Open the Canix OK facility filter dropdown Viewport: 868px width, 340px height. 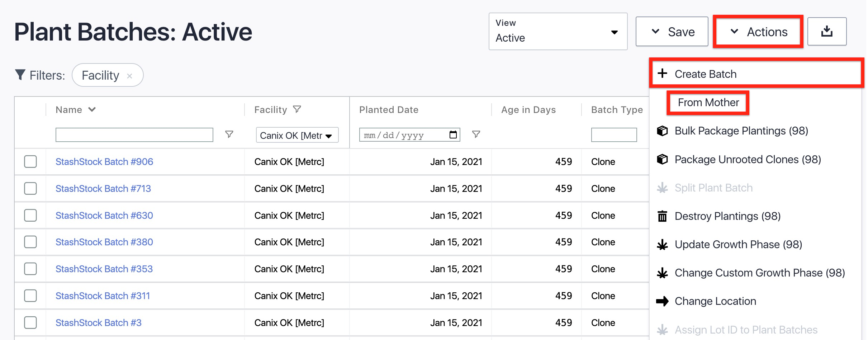[297, 135]
